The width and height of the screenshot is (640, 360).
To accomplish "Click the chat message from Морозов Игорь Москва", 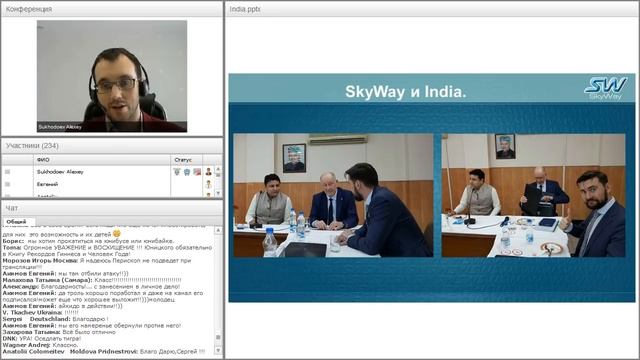I will 97,264.
